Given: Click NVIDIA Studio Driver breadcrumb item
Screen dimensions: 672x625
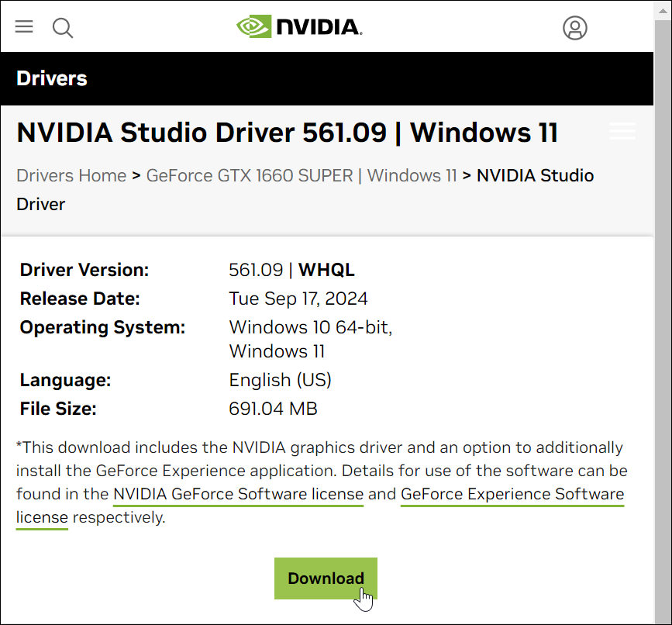Looking at the screenshot, I should (x=535, y=175).
